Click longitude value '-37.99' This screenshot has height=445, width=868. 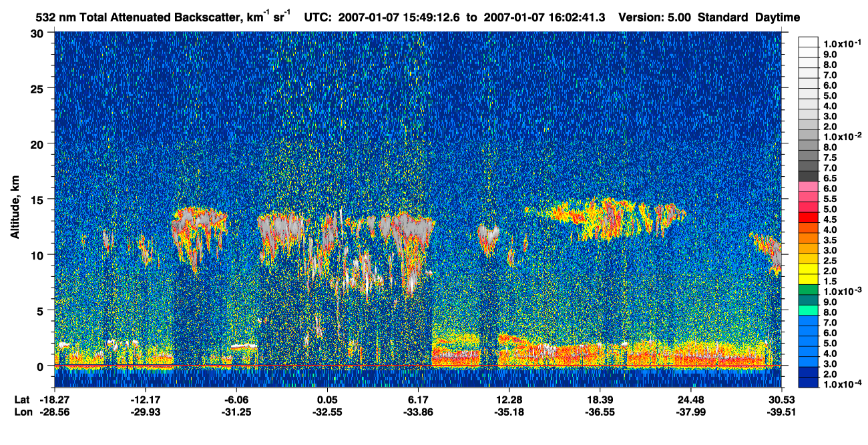click(x=690, y=412)
